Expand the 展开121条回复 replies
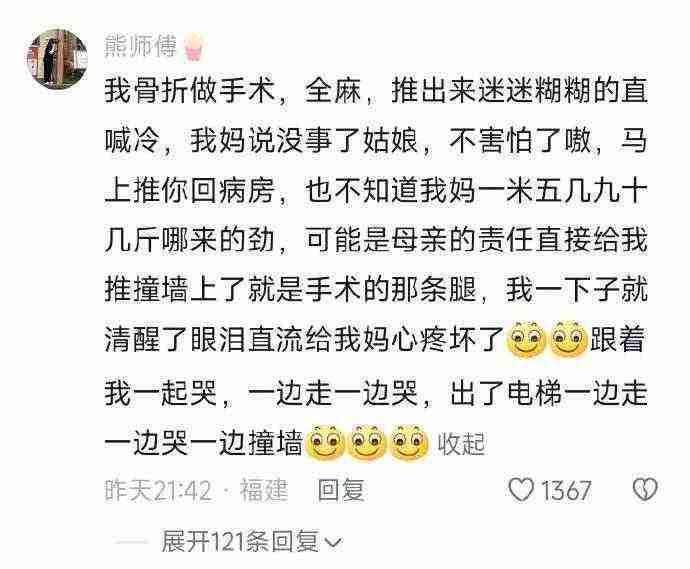 [x=239, y=541]
